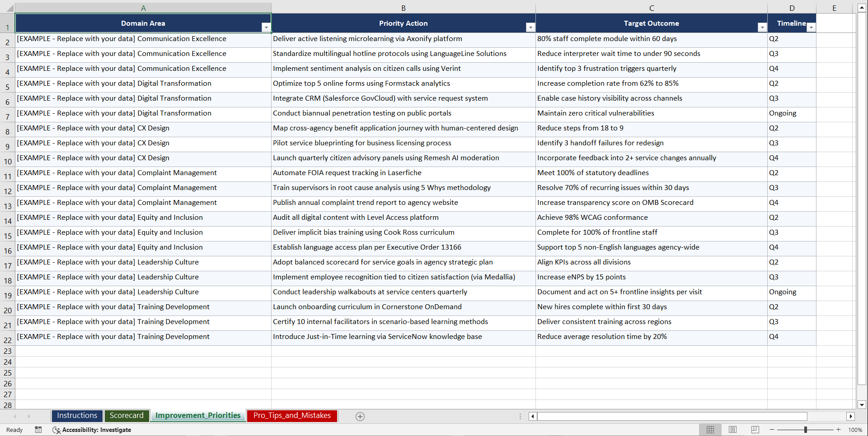The width and height of the screenshot is (868, 436).
Task: Open the Priority Action filter dropdown
Action: tap(530, 28)
